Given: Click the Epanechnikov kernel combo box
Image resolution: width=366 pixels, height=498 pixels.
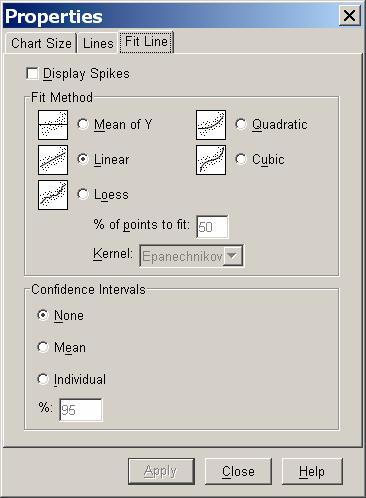Looking at the screenshot, I should pos(191,256).
